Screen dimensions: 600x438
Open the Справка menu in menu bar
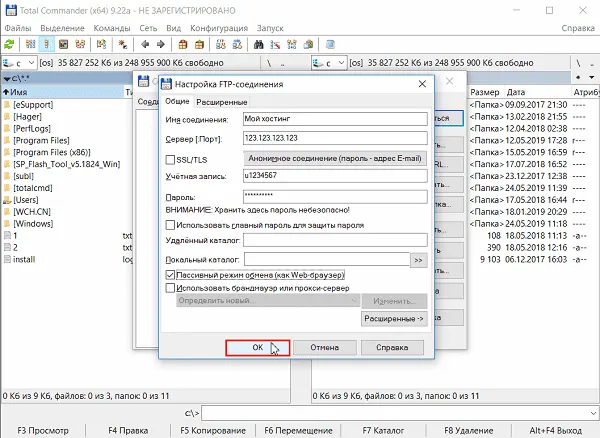578,28
